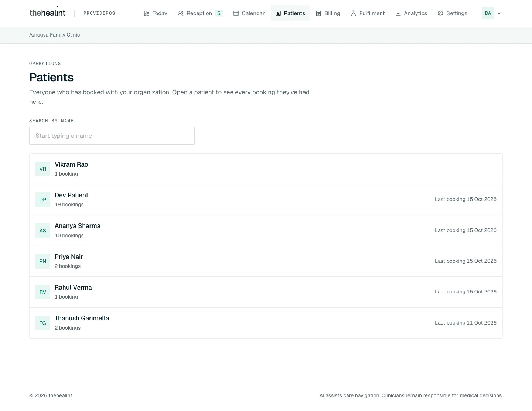Click the Fulfilment flask icon
The width and height of the screenshot is (532, 411).
(x=354, y=13)
